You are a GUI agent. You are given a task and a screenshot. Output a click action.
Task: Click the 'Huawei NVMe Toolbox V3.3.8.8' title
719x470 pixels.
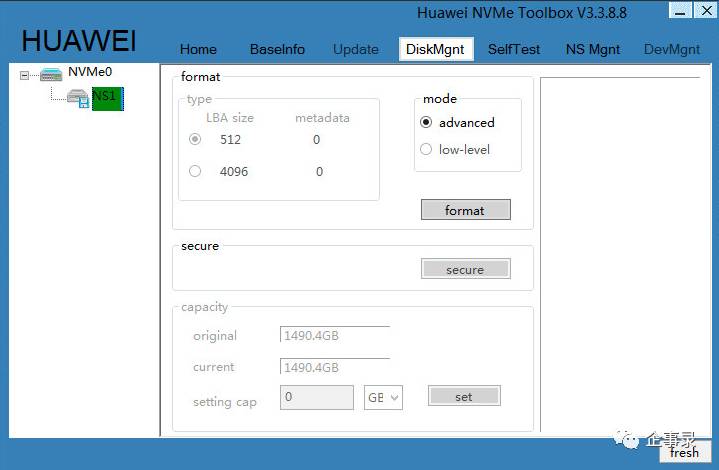[522, 13]
